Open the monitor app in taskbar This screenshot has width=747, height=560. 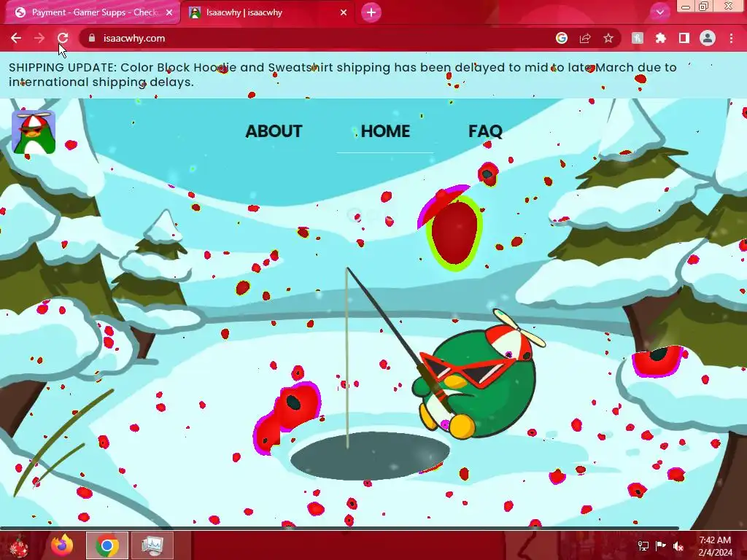click(152, 545)
